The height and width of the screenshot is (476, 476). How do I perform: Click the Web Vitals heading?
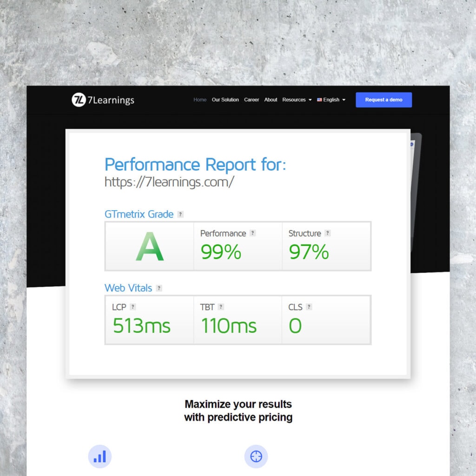(128, 288)
